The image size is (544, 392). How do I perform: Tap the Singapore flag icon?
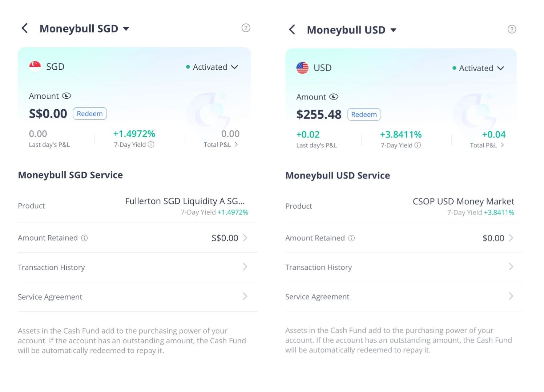[x=35, y=66]
